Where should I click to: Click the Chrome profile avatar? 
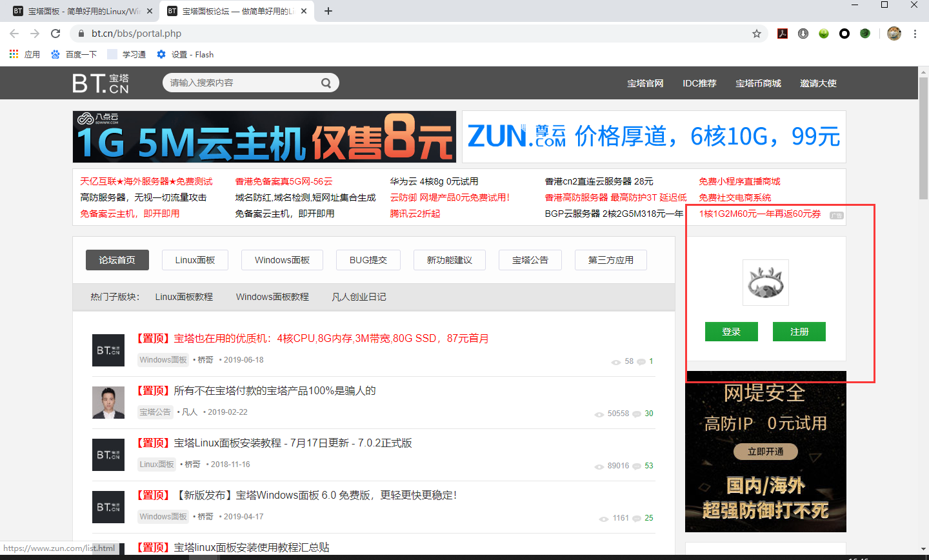click(894, 34)
